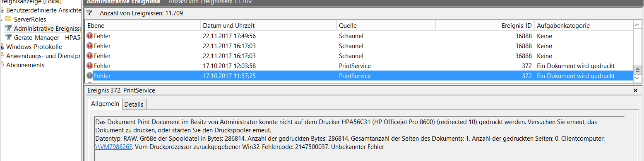Screen dimensions: 644x161
Task: Sort events by the Ebene column header
Action: [x=142, y=26]
